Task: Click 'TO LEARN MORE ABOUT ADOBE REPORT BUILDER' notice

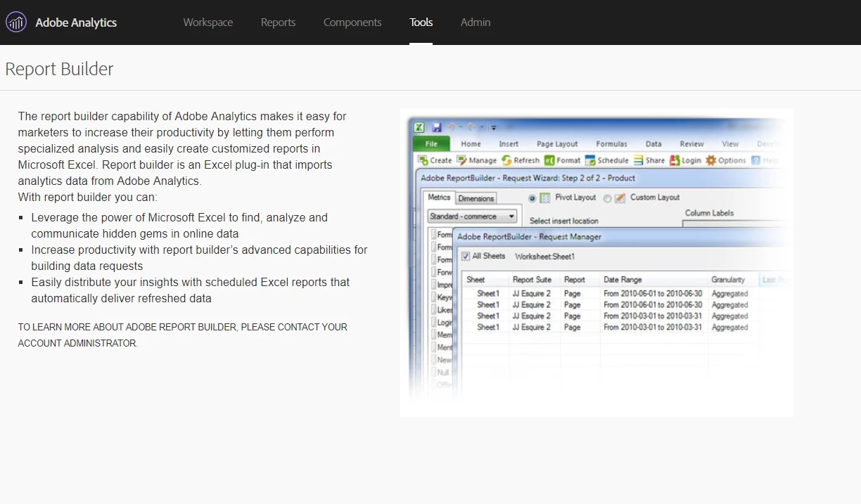Action: 183,335
